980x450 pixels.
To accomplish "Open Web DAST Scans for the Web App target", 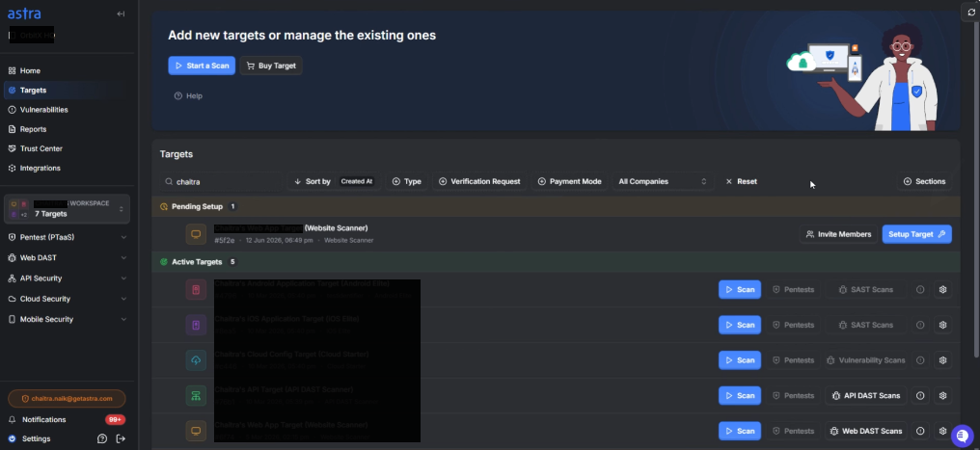I will click(866, 432).
